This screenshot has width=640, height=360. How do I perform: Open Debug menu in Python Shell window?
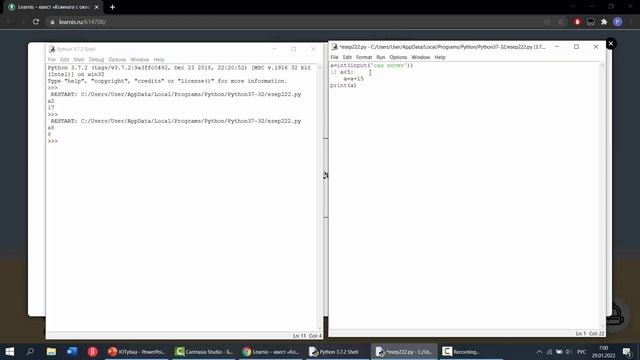96,60
